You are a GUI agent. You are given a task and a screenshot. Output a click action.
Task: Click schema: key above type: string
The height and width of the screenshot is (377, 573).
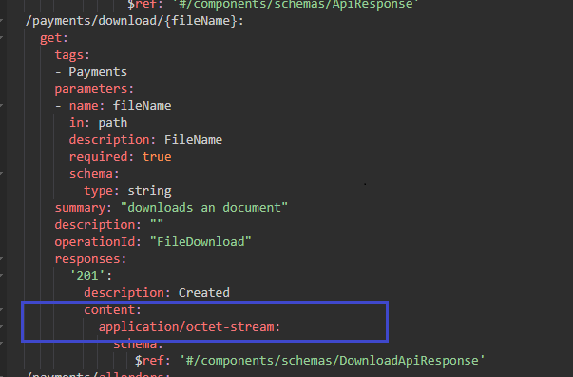(94, 174)
